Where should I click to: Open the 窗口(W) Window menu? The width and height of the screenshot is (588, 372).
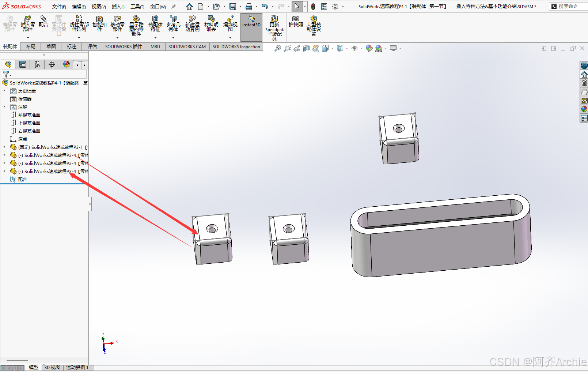[x=158, y=7]
